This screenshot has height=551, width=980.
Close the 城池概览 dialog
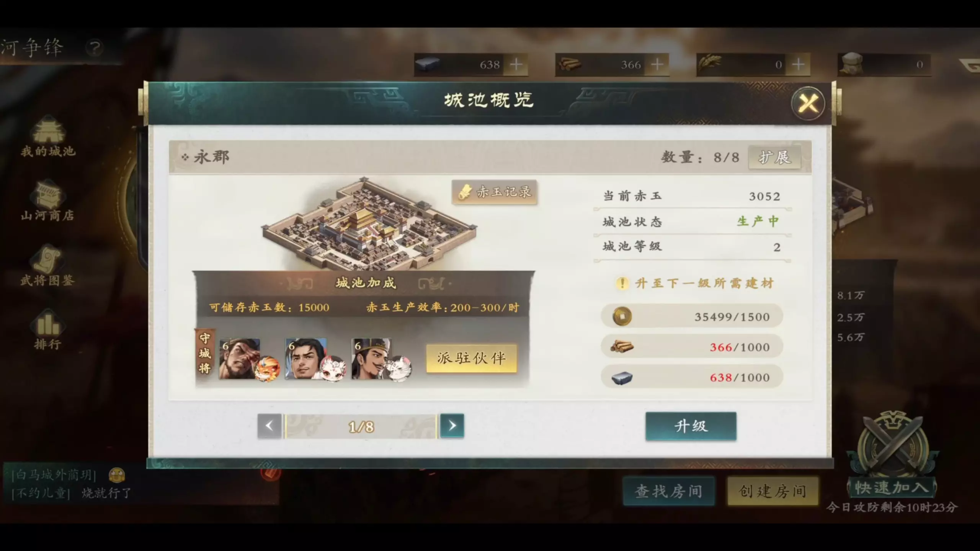pos(808,103)
